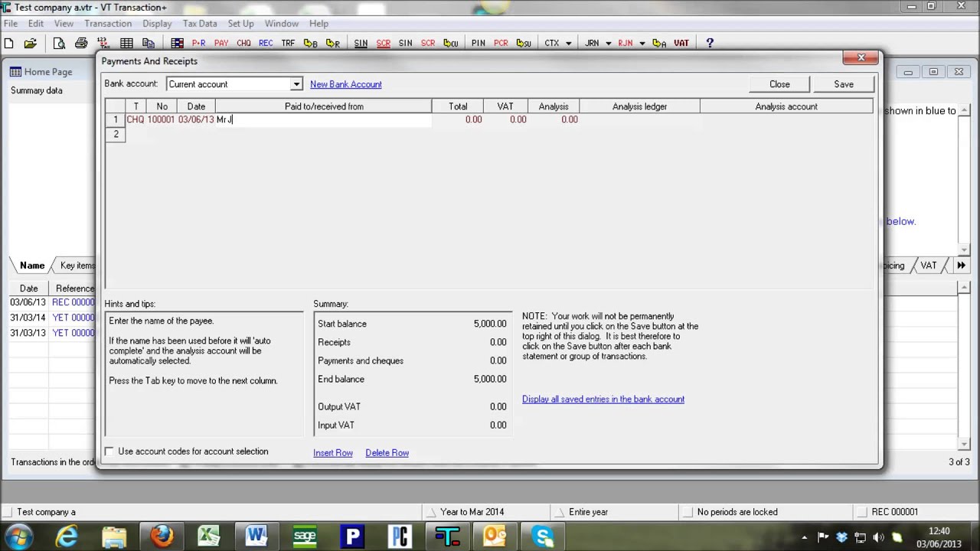This screenshot has height=551, width=980.
Task: Click the question mark help icon
Action: pos(710,44)
